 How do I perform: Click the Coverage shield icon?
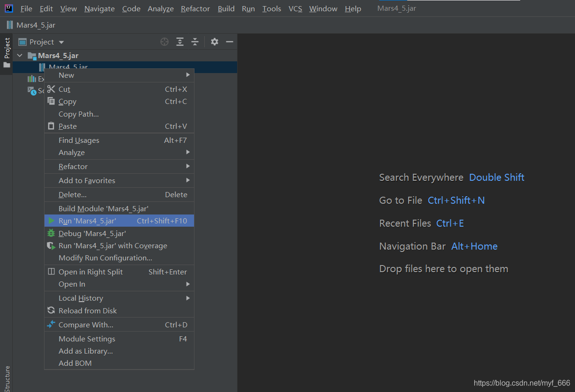51,245
